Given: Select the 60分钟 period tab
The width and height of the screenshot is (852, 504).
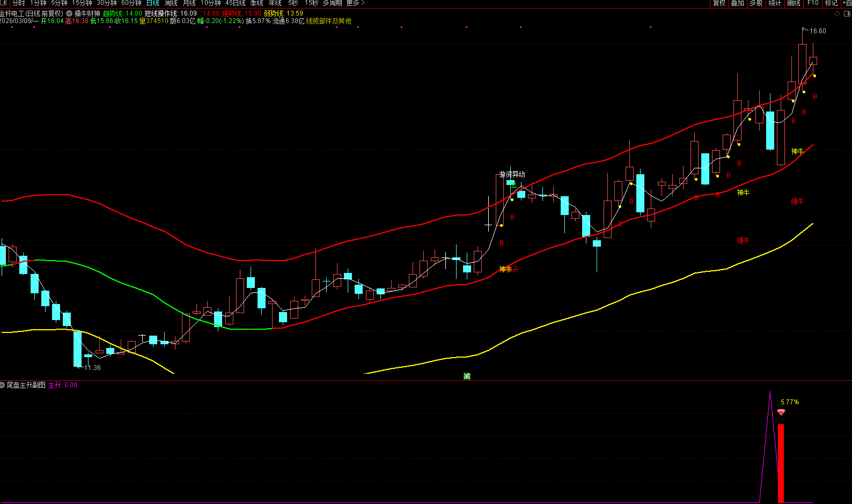Looking at the screenshot, I should [131, 3].
